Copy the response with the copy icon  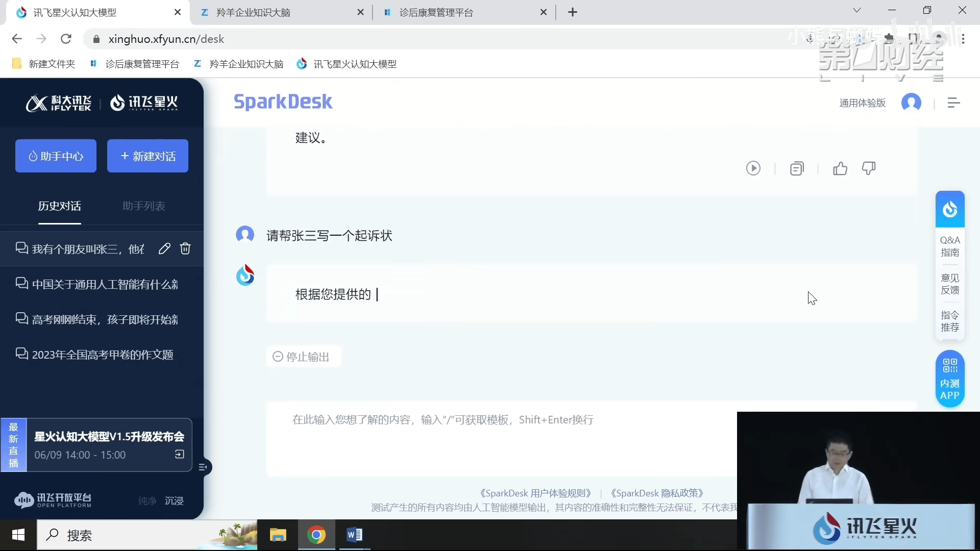797,168
